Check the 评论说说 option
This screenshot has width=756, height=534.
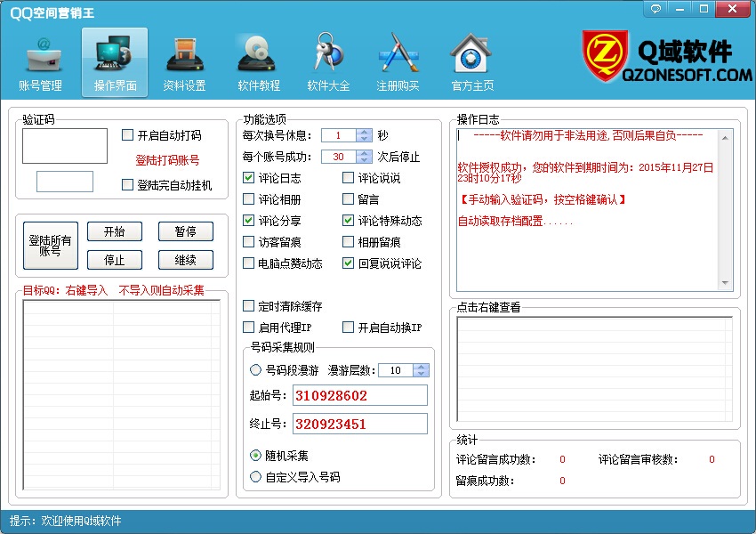(x=348, y=178)
